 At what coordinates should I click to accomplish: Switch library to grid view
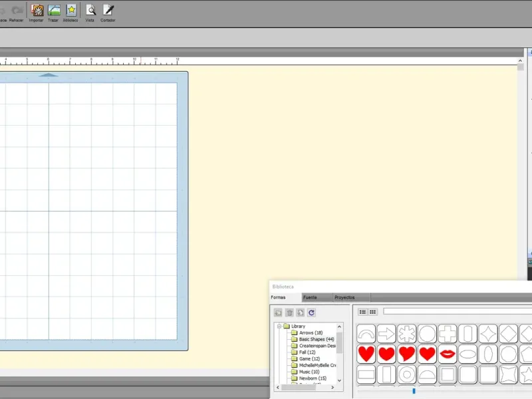[372, 312]
